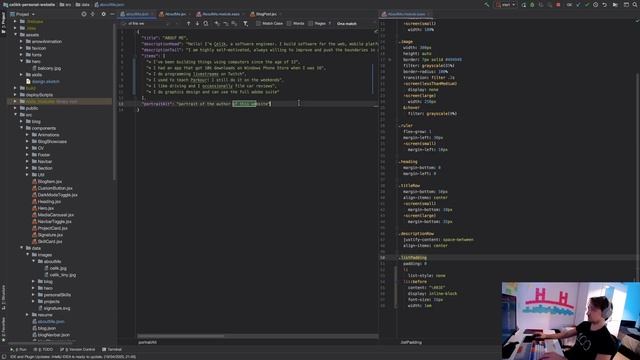Update project with Git blue checkmark arrow
The width and height of the screenshot is (640, 360).
[578, 5]
